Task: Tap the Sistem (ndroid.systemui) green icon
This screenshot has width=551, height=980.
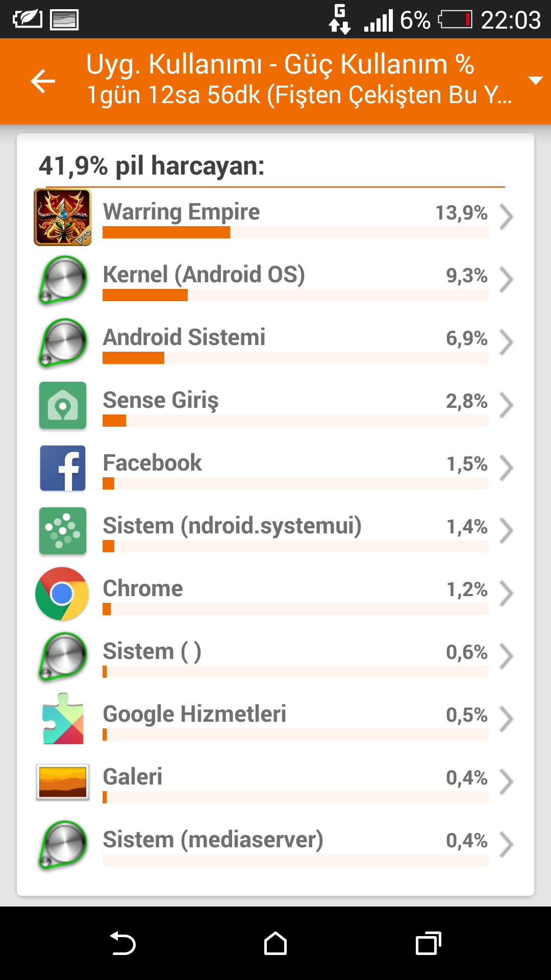Action: (63, 531)
